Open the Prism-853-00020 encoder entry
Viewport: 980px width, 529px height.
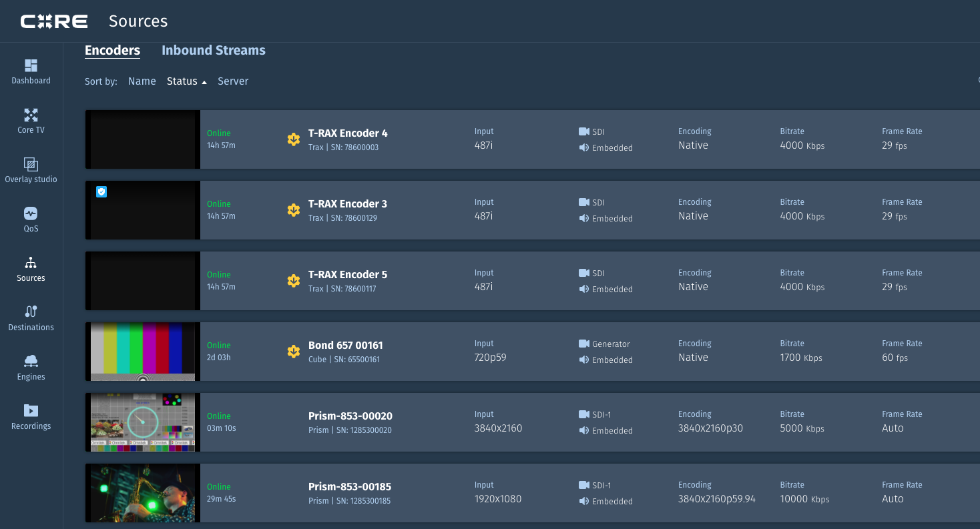point(350,416)
